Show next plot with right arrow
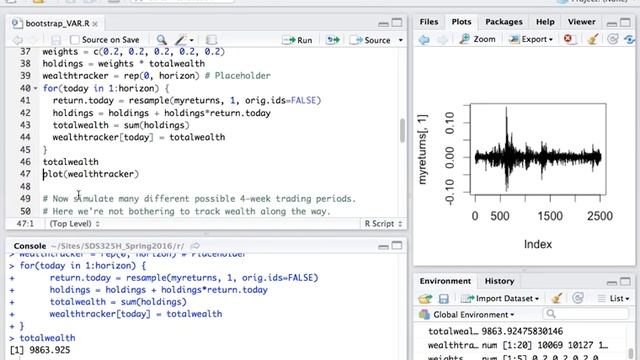The width and height of the screenshot is (640, 360). (x=442, y=40)
